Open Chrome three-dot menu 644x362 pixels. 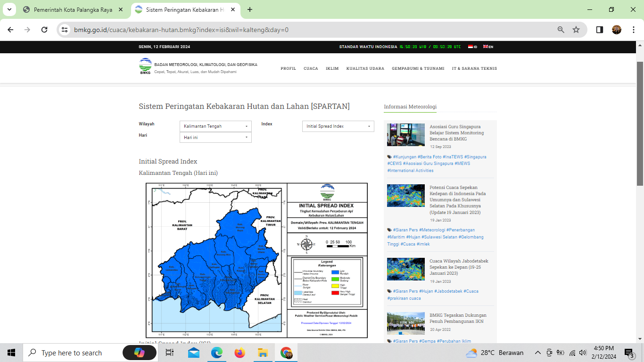coord(634,30)
